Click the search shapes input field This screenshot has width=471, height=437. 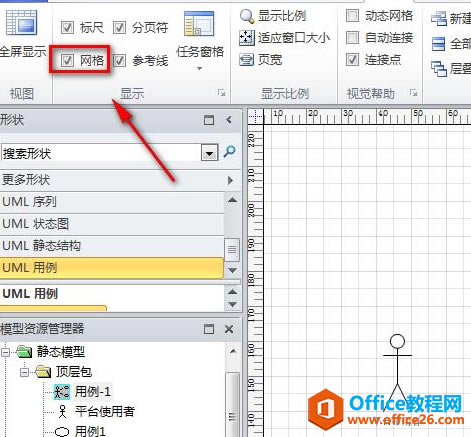pyautogui.click(x=101, y=153)
